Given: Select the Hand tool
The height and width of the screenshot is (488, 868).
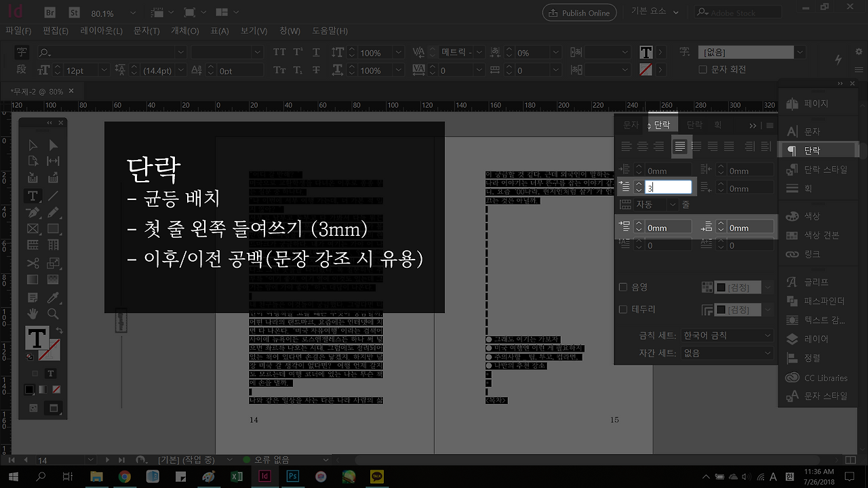Looking at the screenshot, I should pyautogui.click(x=33, y=314).
